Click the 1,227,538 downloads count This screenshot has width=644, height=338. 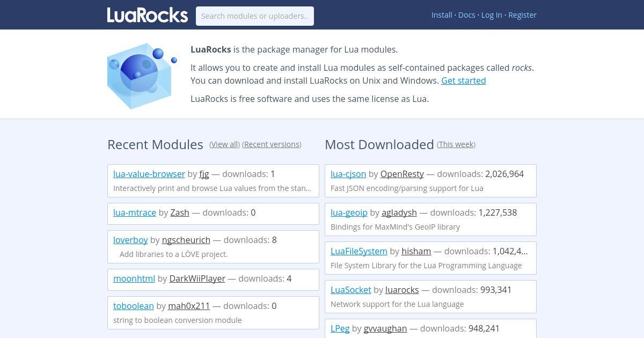(x=497, y=212)
